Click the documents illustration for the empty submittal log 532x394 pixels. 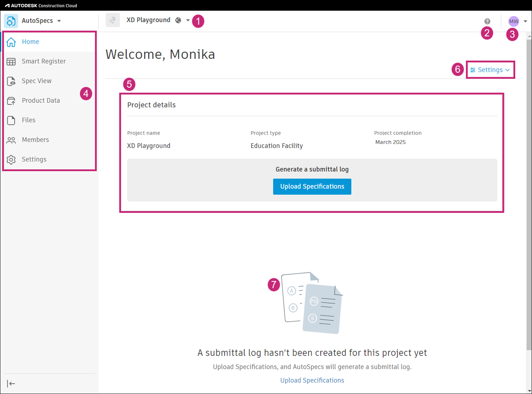(x=312, y=303)
